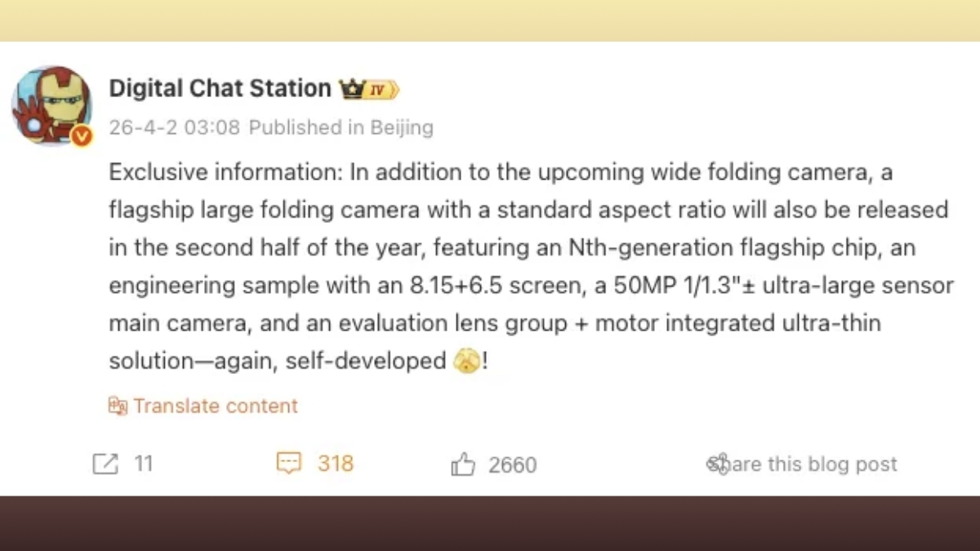Open comments via the speech bubble icon

(289, 464)
